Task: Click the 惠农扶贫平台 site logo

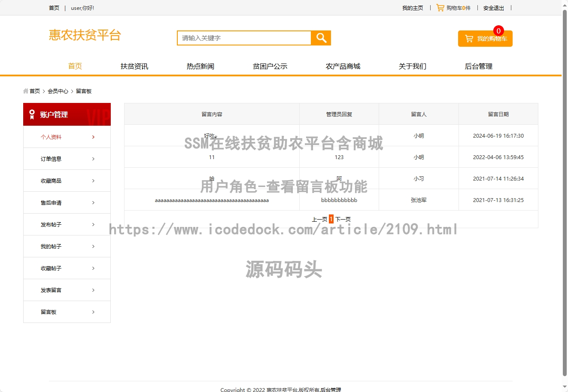Action: click(85, 35)
